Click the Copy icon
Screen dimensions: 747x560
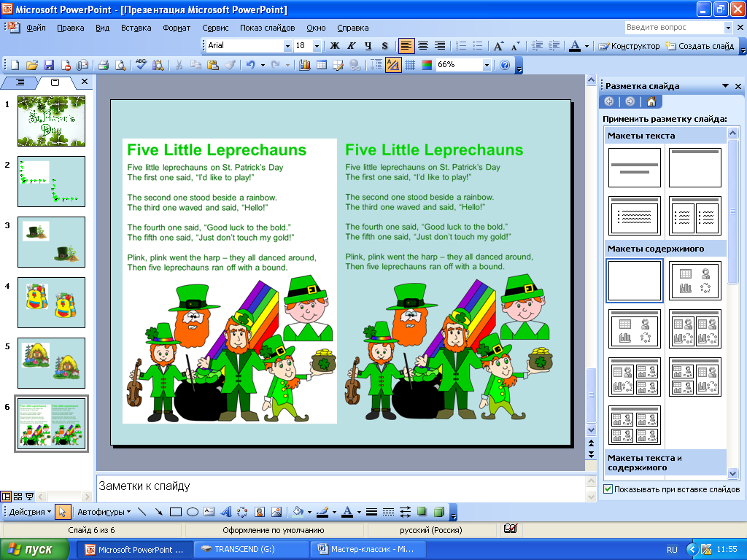196,65
